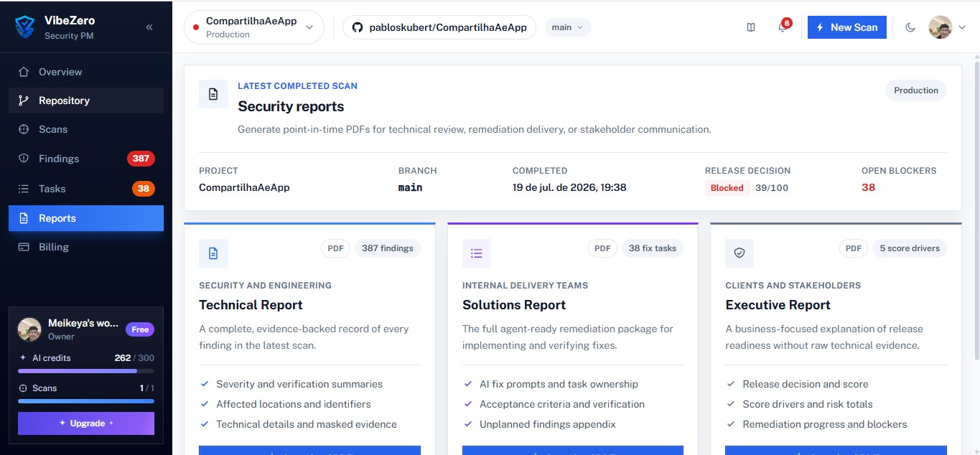
Task: Open the Repository section
Action: coord(86,100)
